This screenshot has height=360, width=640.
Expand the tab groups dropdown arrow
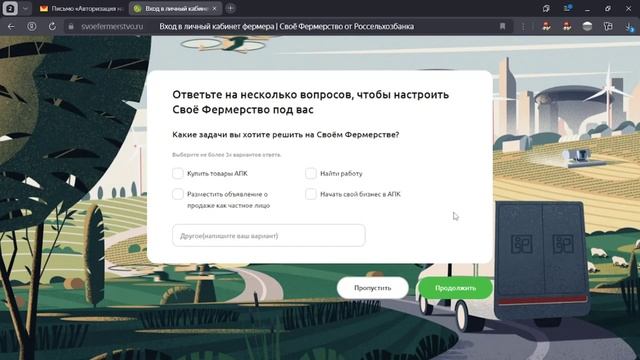(25, 8)
